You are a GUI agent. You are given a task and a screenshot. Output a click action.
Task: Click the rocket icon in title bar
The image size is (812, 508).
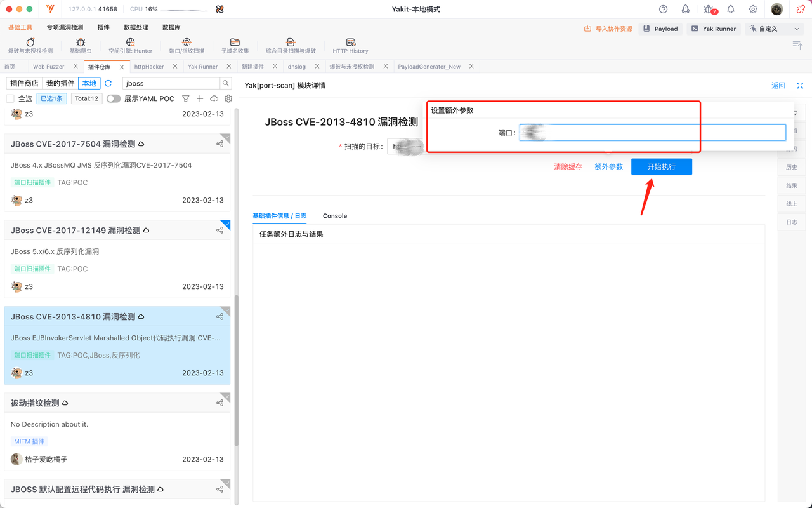[x=686, y=10]
